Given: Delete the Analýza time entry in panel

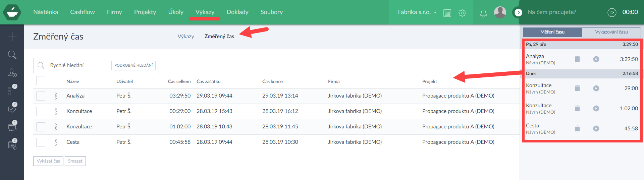Looking at the screenshot, I should [577, 59].
